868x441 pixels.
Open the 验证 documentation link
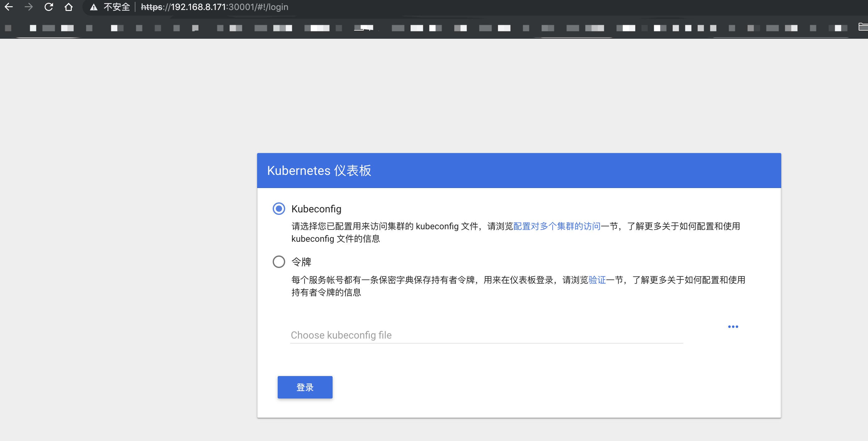597,280
